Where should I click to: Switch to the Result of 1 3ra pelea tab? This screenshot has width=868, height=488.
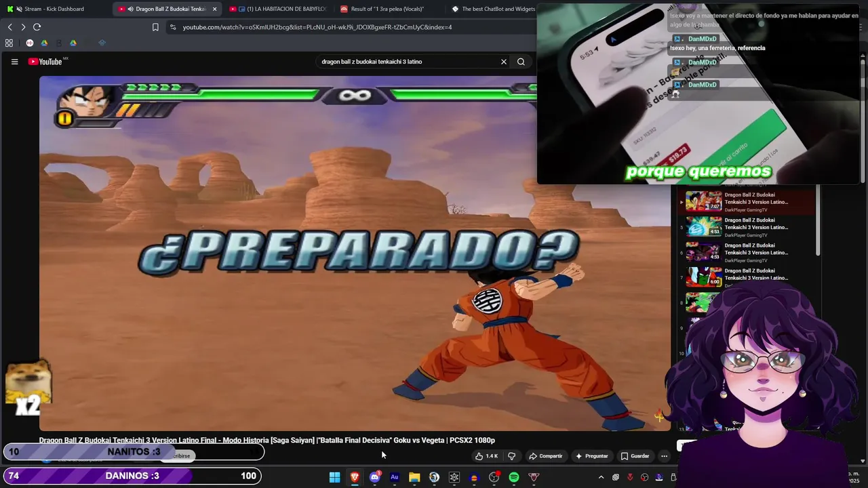click(387, 9)
